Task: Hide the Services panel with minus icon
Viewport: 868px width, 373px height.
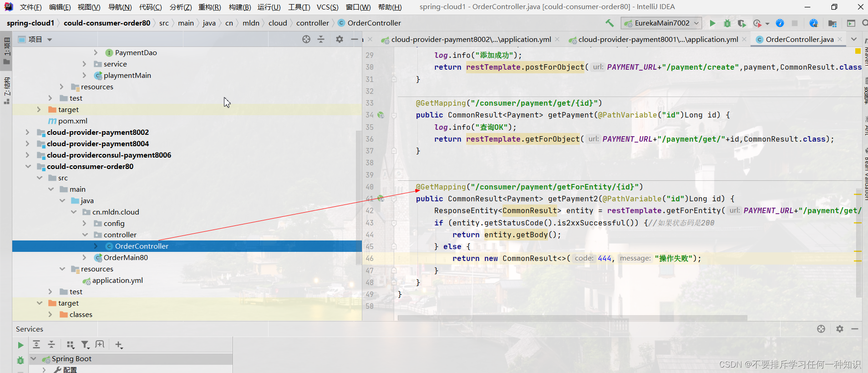Action: (x=855, y=329)
